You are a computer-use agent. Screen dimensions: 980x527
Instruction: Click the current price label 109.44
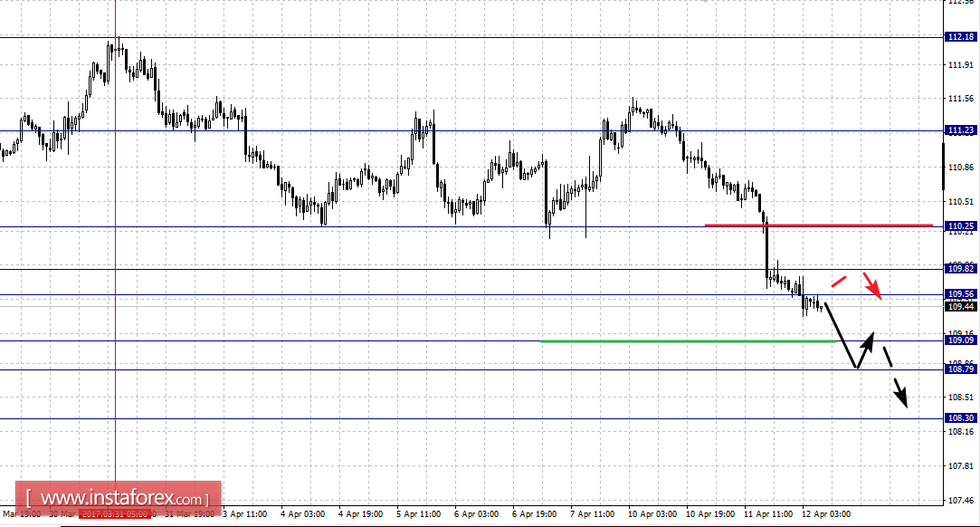961,306
